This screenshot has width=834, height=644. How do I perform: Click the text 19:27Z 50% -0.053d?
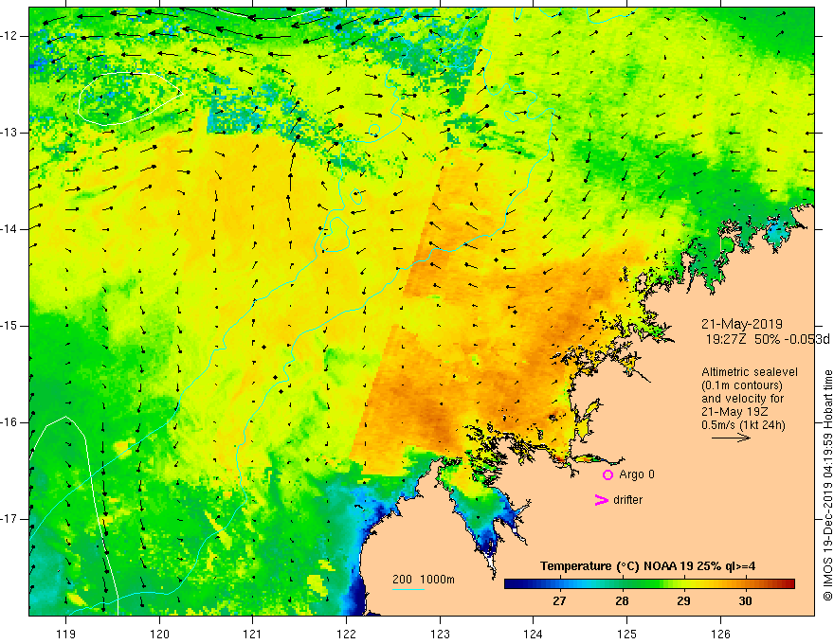(768, 339)
